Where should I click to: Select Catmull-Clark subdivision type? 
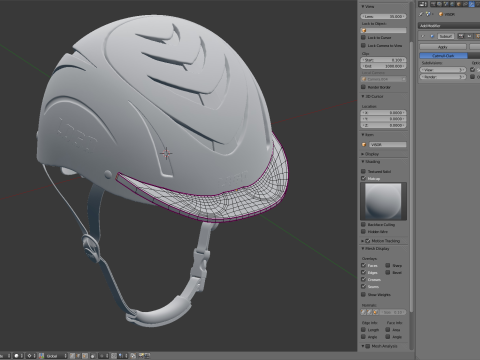pyautogui.click(x=444, y=55)
